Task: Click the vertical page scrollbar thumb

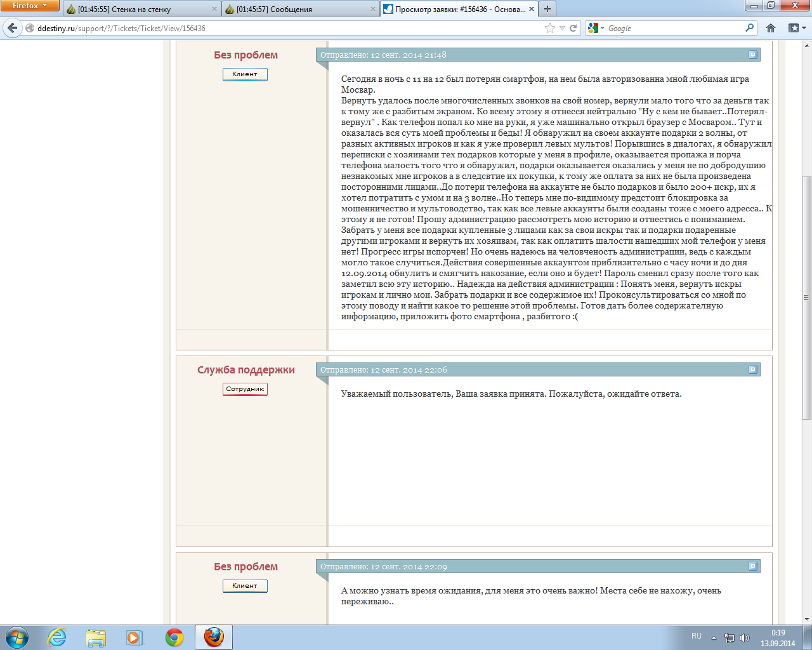Action: [x=806, y=297]
